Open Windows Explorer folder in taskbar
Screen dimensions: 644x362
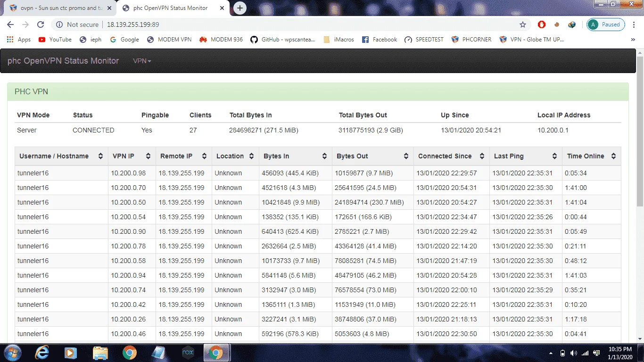pos(100,353)
